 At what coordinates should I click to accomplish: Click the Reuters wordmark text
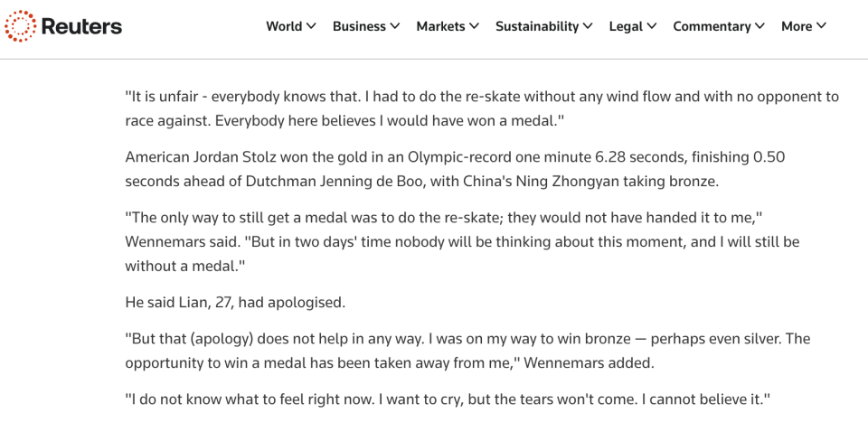tap(81, 27)
